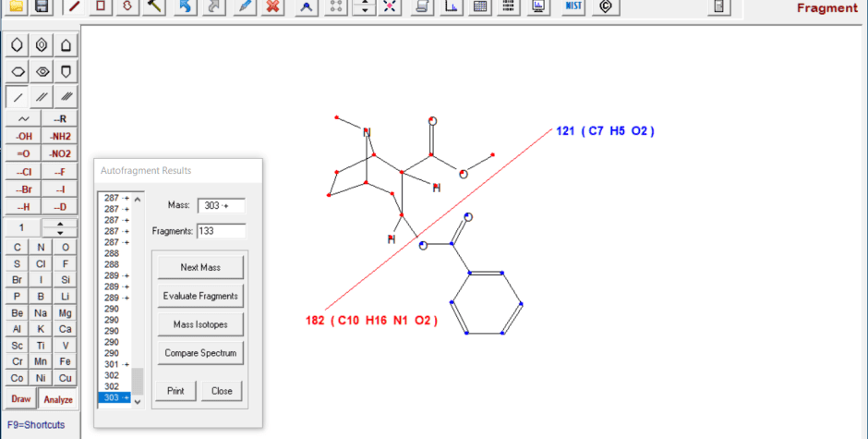This screenshot has width=868, height=439.
Task: Insert a cyclohexane ring template
Action: [x=18, y=45]
